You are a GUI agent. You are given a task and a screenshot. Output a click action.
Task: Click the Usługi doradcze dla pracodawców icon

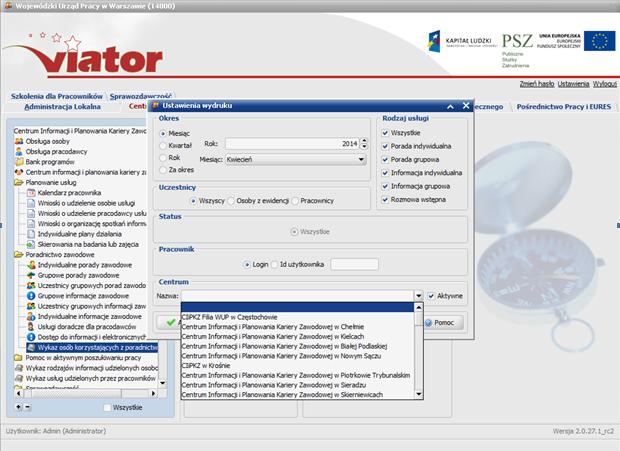(x=31, y=326)
